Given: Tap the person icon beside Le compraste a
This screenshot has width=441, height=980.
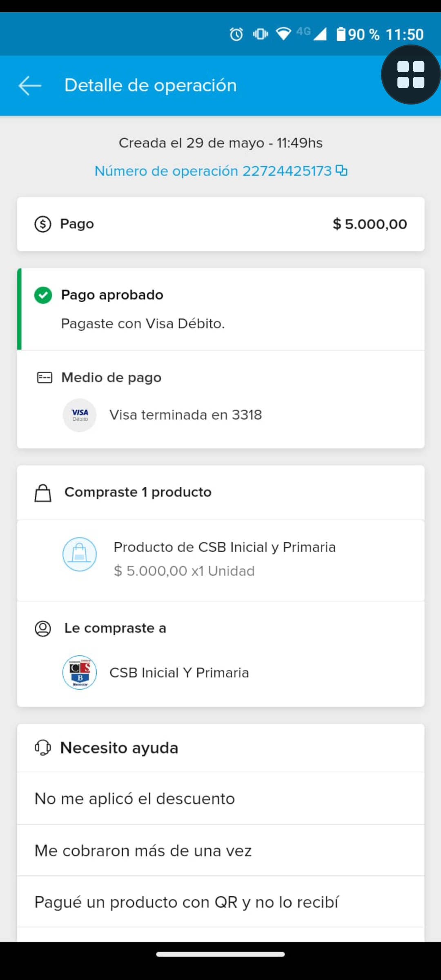Looking at the screenshot, I should tap(43, 628).
